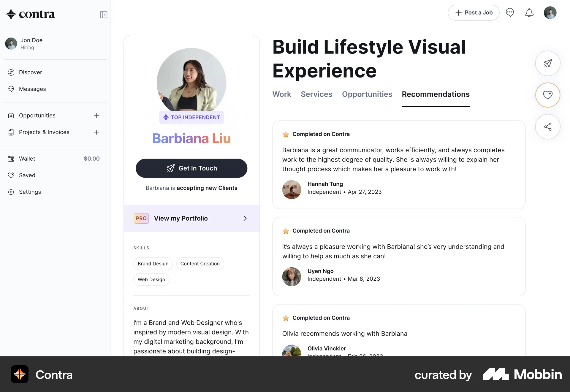Screen dimensions: 570x392
Task: Open the profile avatar menu top right
Action: pos(550,12)
